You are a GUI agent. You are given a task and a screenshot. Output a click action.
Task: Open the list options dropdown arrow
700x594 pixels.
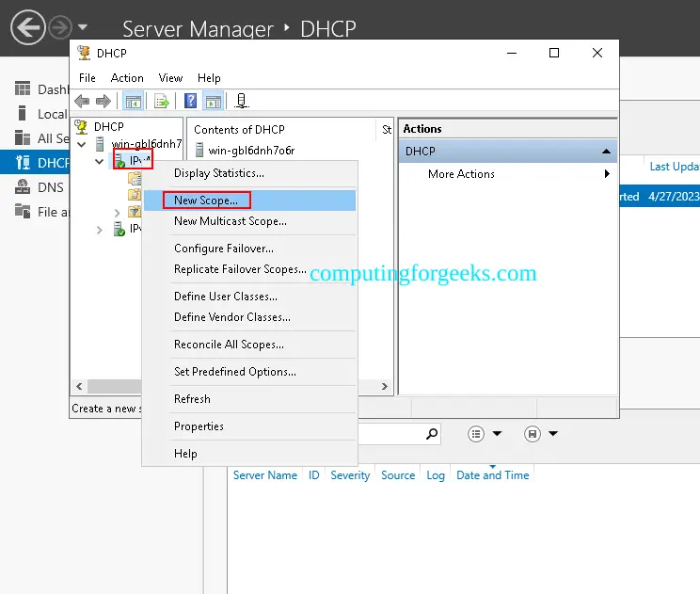(497, 434)
